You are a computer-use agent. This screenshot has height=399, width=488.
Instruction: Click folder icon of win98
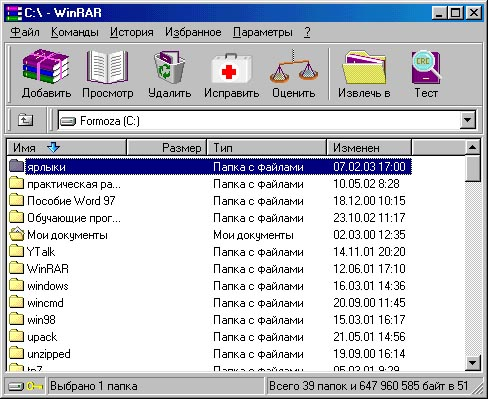click(16, 319)
